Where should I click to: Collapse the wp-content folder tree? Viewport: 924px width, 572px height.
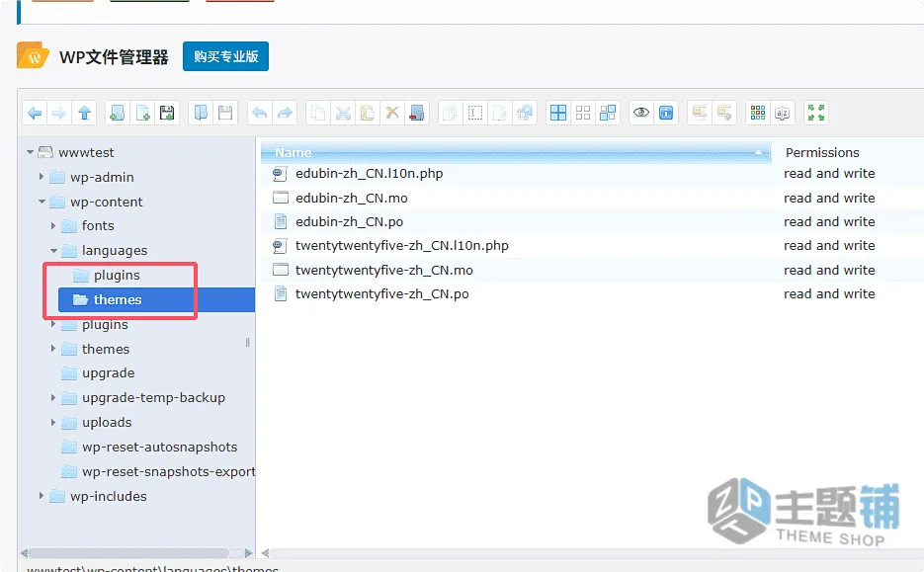42,202
